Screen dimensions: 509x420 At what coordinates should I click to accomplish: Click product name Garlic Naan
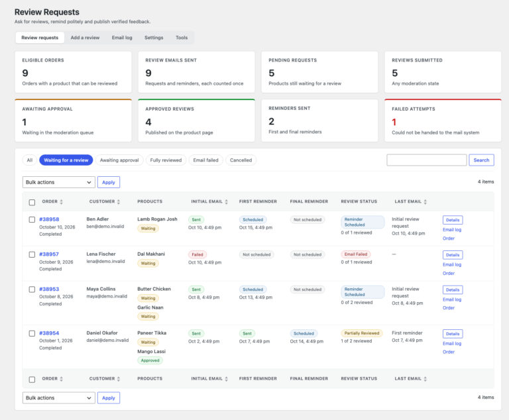coord(150,307)
